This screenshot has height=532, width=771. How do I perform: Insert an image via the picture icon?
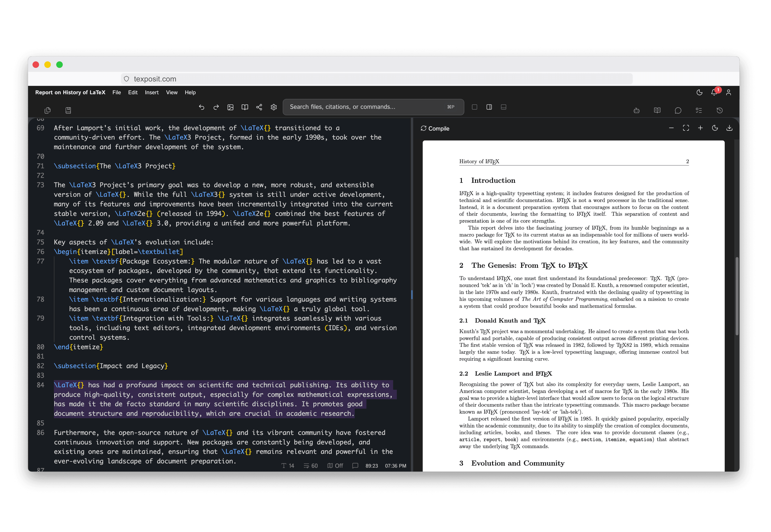(x=230, y=107)
